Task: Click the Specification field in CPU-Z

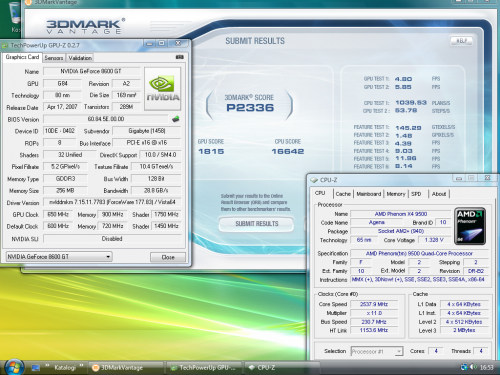Action: 419,253
